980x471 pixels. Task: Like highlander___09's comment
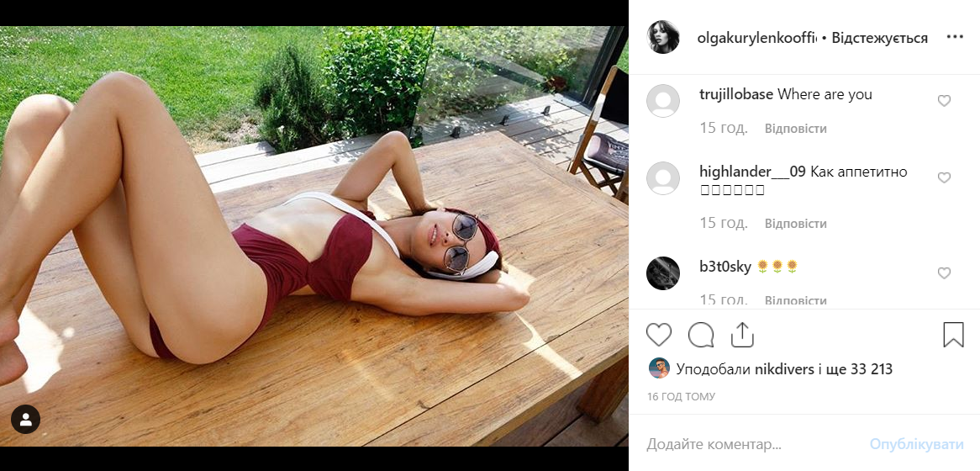[x=944, y=177]
